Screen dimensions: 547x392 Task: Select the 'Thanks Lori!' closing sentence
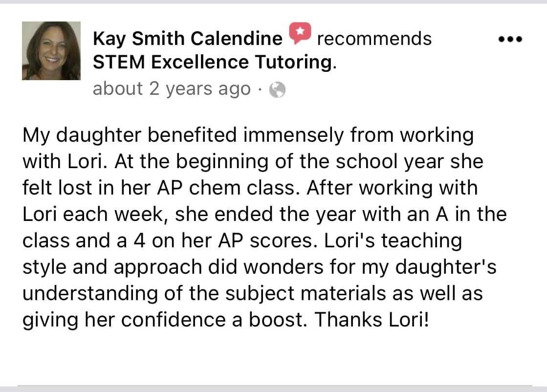(372, 320)
